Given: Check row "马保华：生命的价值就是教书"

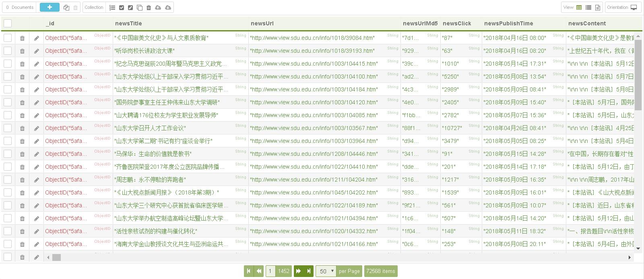Looking at the screenshot, I should pos(8,154).
